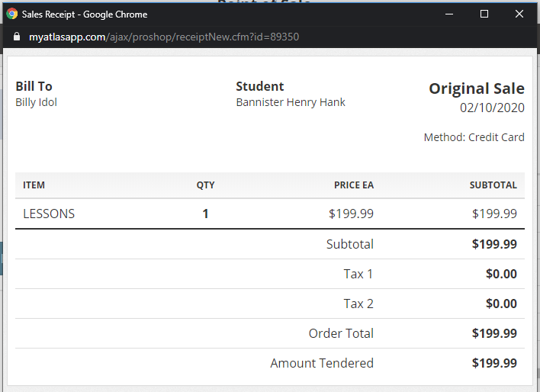Close the Sales Receipt popup window
540x392 pixels.
point(519,14)
